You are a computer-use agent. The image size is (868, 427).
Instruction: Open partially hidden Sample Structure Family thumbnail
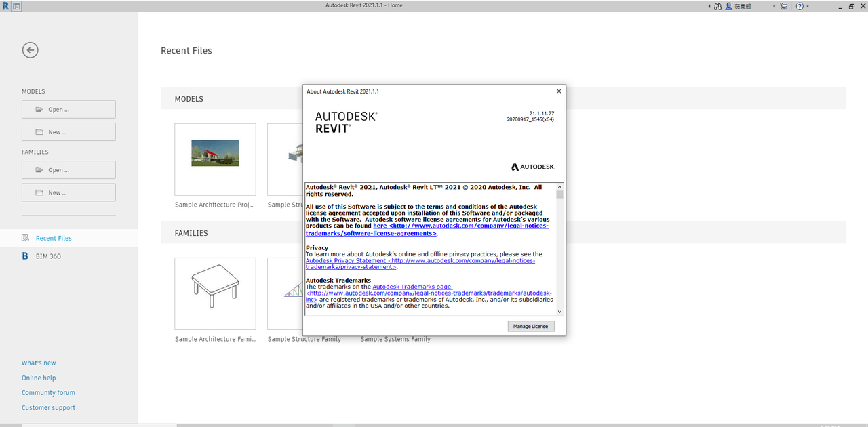[285, 293]
